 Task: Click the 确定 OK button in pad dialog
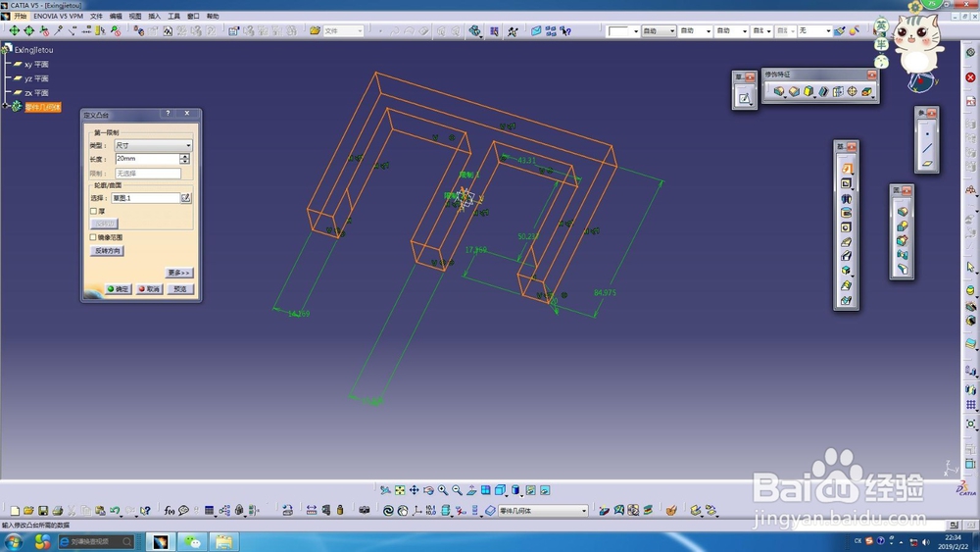pyautogui.click(x=118, y=289)
